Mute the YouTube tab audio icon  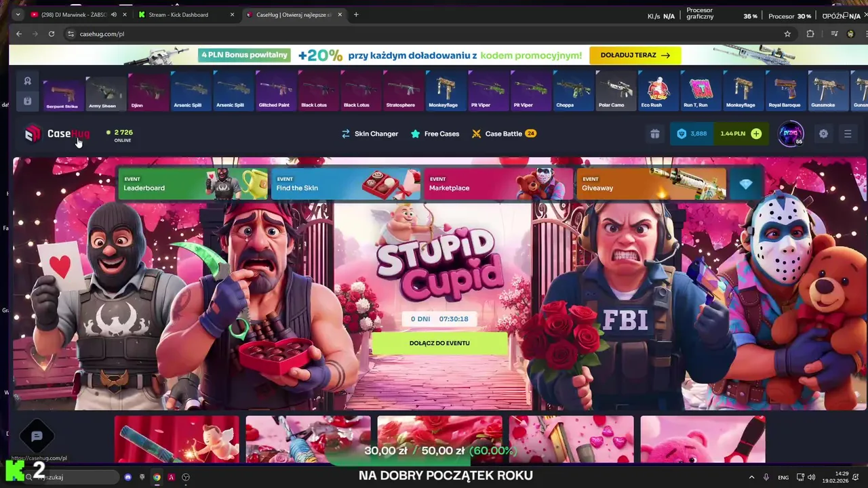[113, 14]
